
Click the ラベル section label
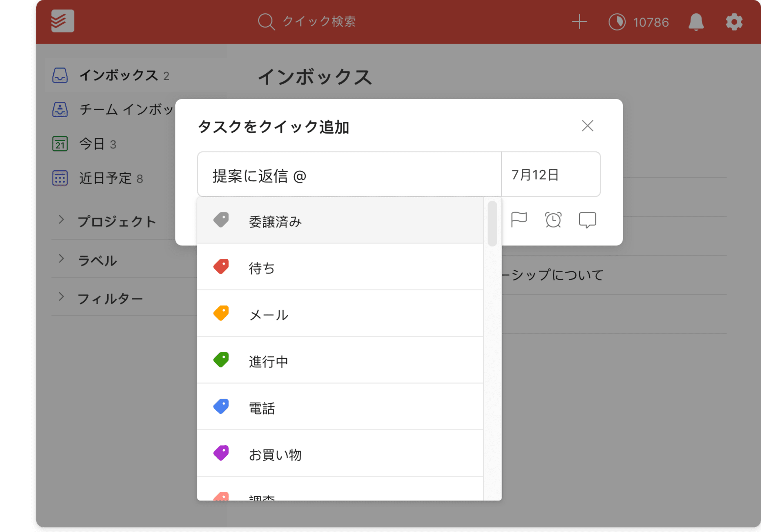click(x=97, y=261)
